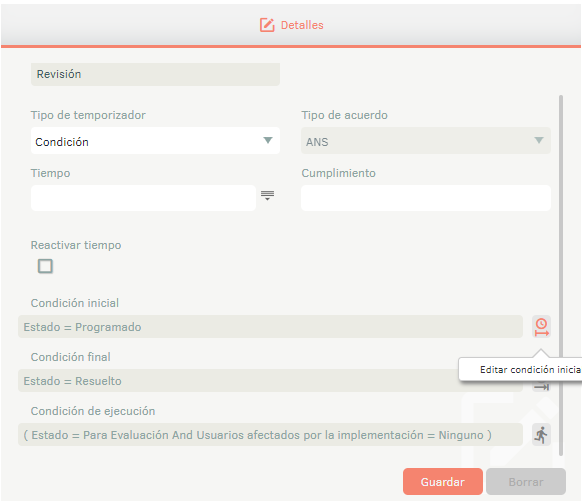The image size is (582, 501).
Task: Click the Guardar button
Action: (x=443, y=482)
